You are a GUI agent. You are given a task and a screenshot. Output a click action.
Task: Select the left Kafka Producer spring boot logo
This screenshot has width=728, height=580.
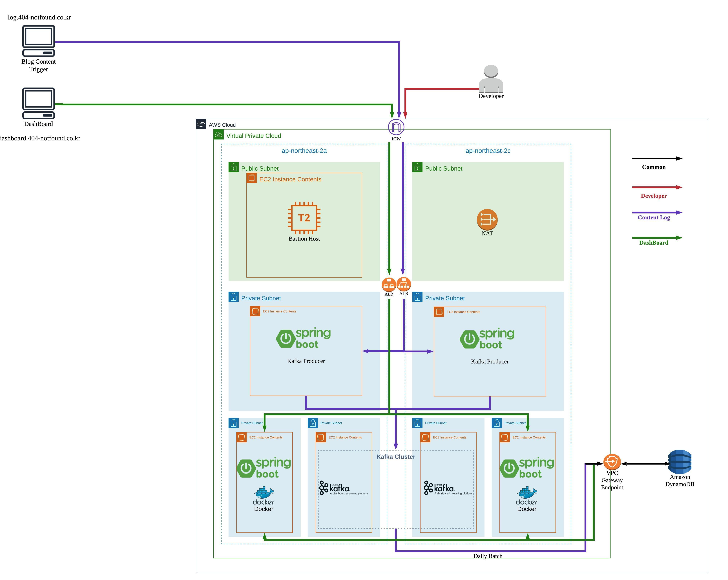pyautogui.click(x=304, y=338)
